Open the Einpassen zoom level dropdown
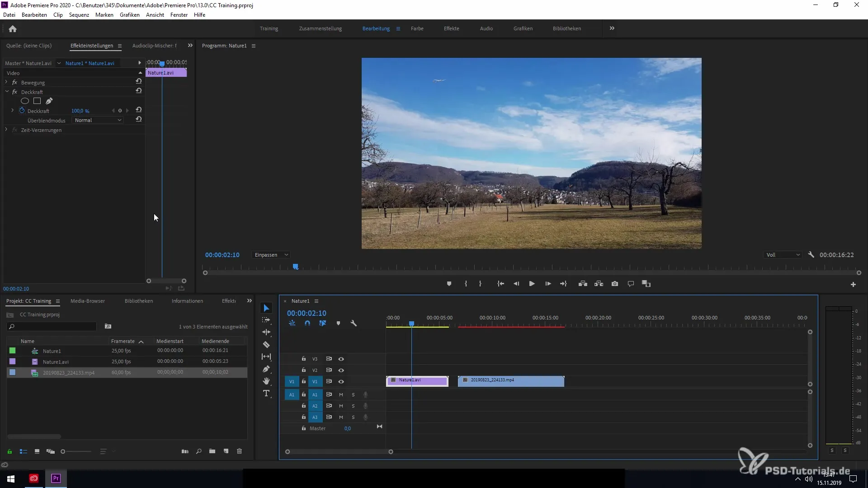Viewport: 868px width, 488px height. click(271, 255)
